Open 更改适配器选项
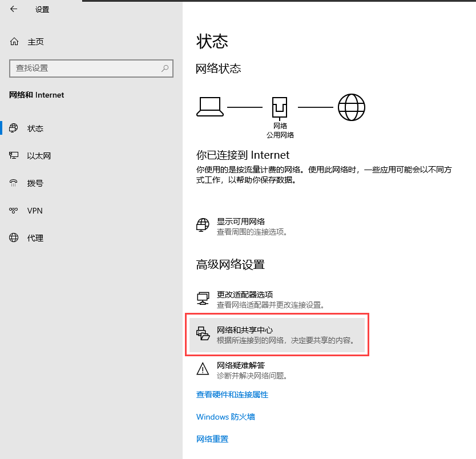The width and height of the screenshot is (476, 459). pyautogui.click(x=240, y=295)
